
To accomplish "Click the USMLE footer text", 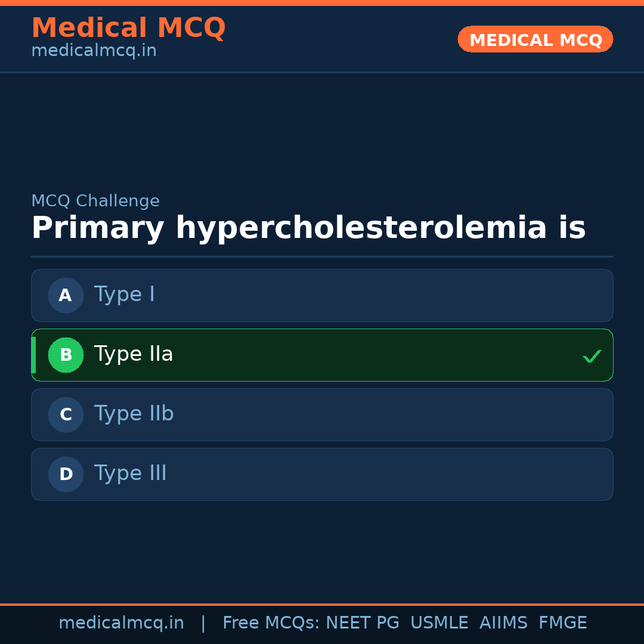I will 439,623.
